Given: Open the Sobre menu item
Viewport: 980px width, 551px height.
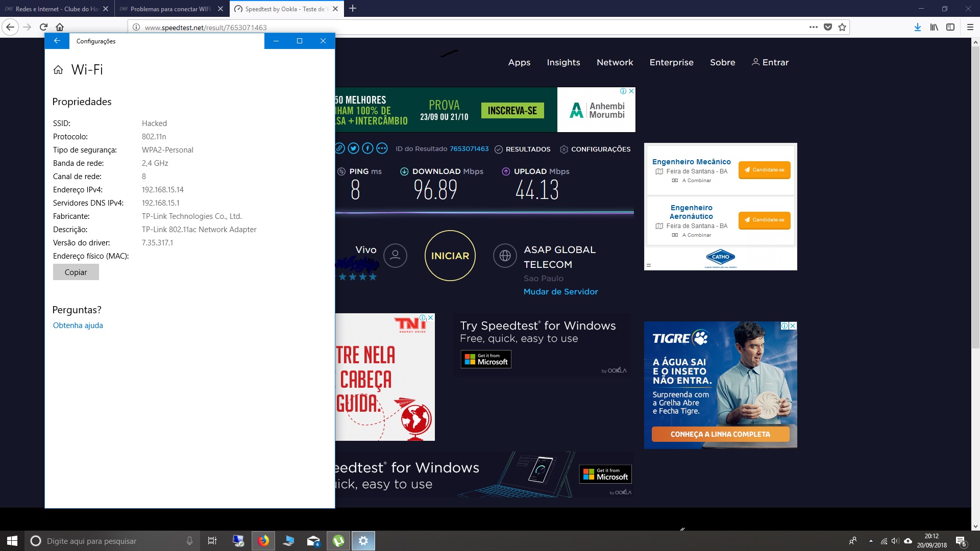Looking at the screenshot, I should (722, 62).
